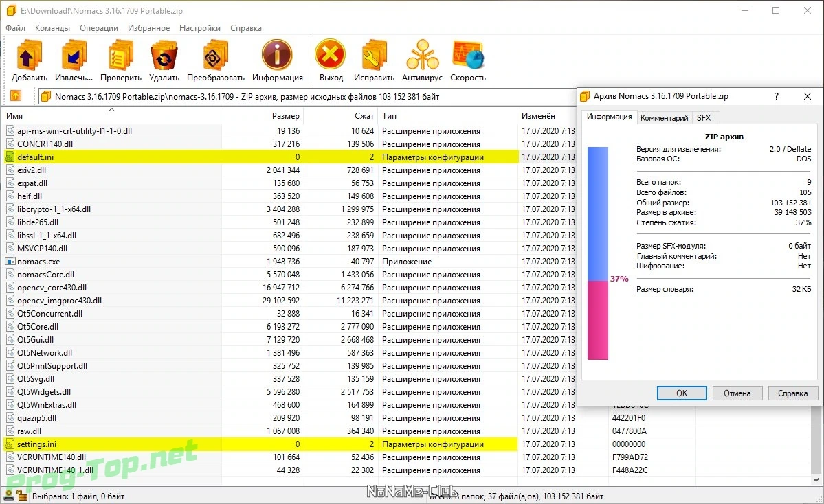The width and height of the screenshot is (824, 504).
Task: Click the Исправить (Repair) toolbar icon
Action: [x=374, y=55]
